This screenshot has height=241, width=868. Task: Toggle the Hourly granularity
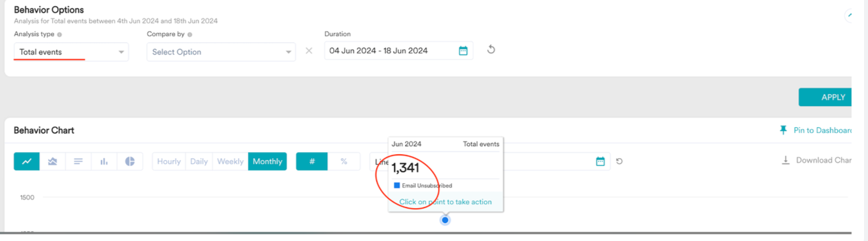pos(169,161)
